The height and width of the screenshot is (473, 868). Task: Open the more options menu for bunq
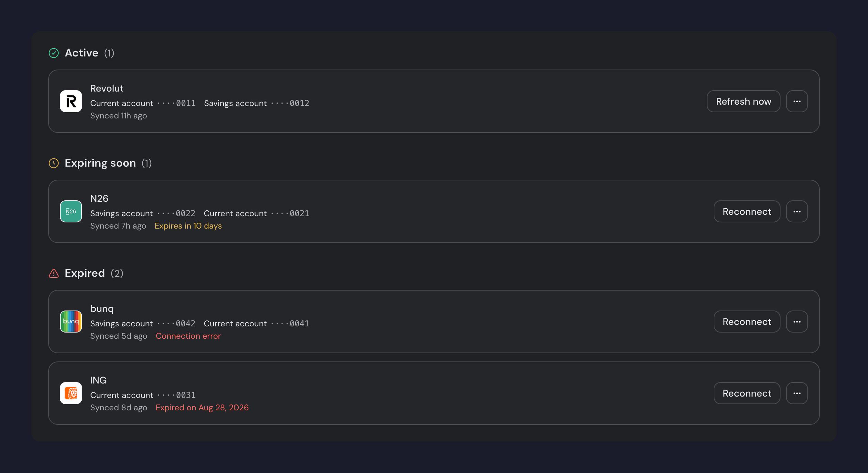797,322
